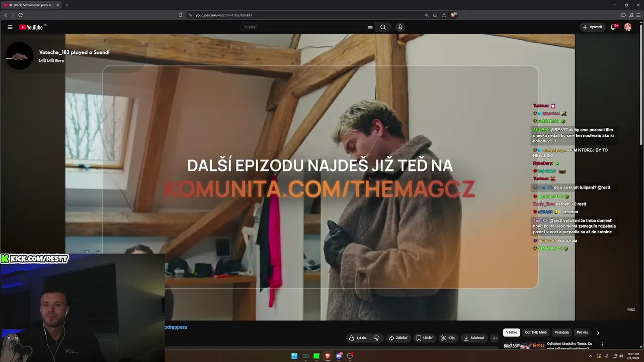
Task: Start voice search with the microphone icon
Action: pos(400,27)
